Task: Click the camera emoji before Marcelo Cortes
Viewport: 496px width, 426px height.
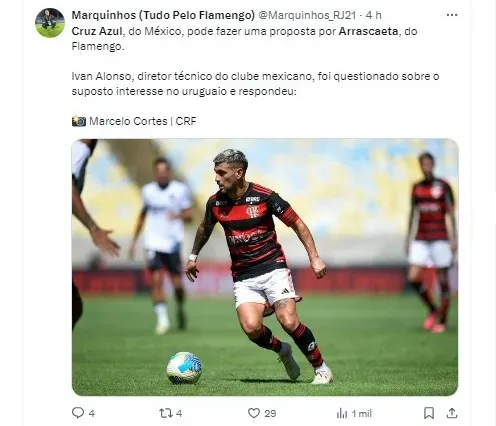Action: [x=79, y=121]
